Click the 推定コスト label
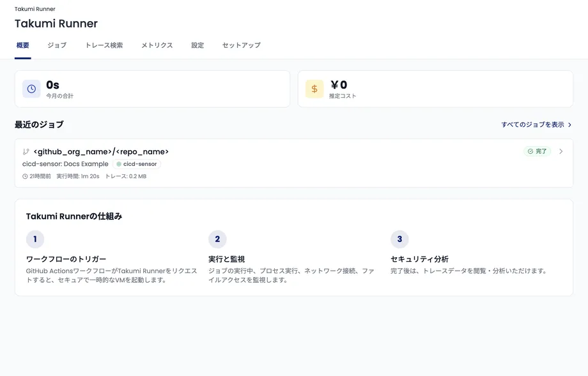 click(343, 96)
